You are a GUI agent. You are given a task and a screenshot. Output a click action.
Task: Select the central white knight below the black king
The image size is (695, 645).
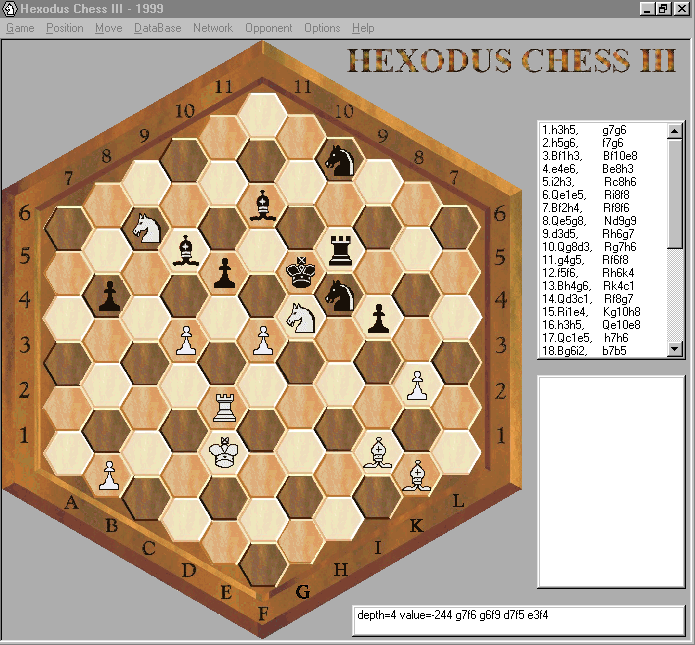coord(301,318)
